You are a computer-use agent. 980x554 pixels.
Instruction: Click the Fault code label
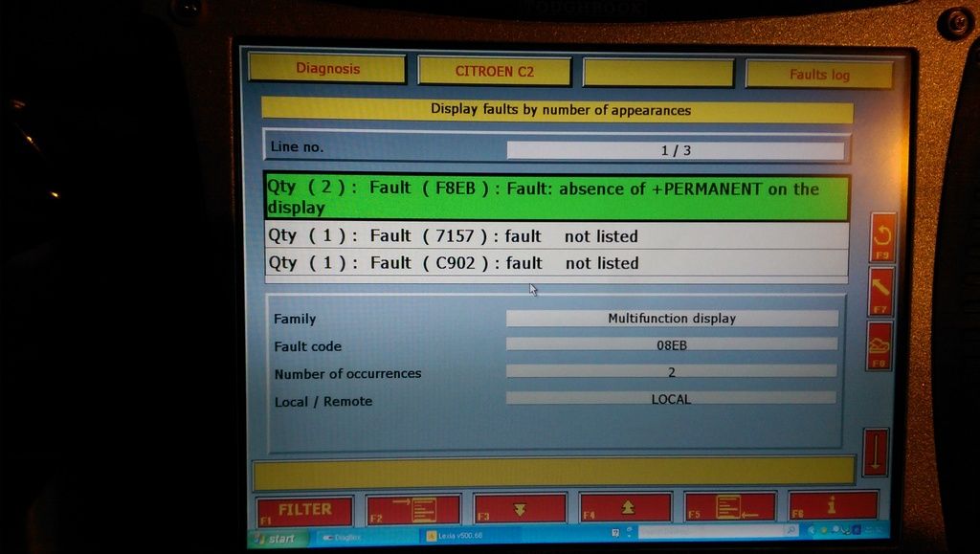click(307, 346)
